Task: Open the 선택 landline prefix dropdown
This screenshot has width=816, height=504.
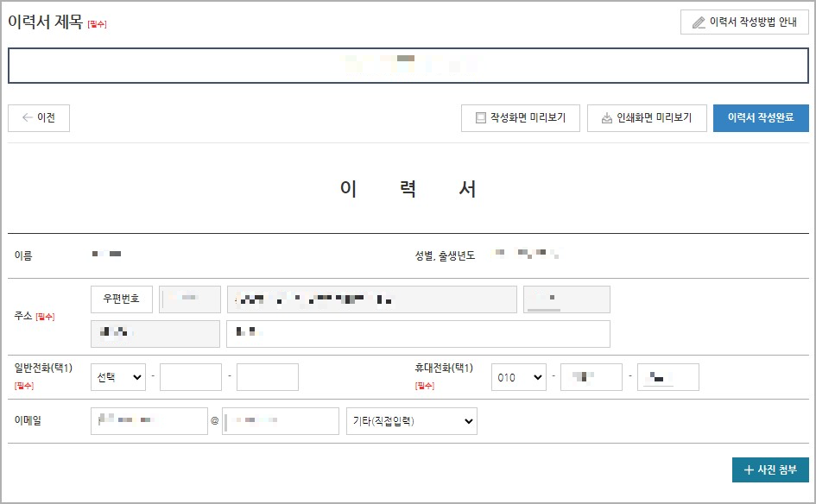Action: tap(117, 376)
